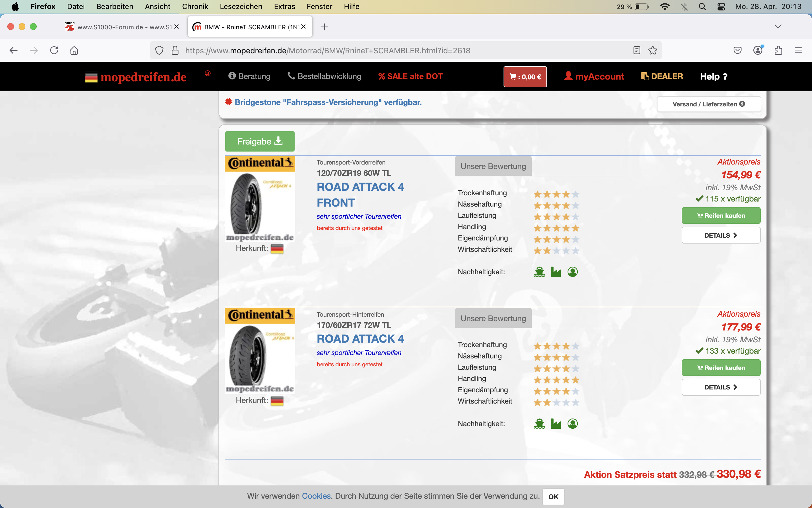This screenshot has height=508, width=812.
Task: Click rear tyre ship sustainability icon
Action: point(540,424)
